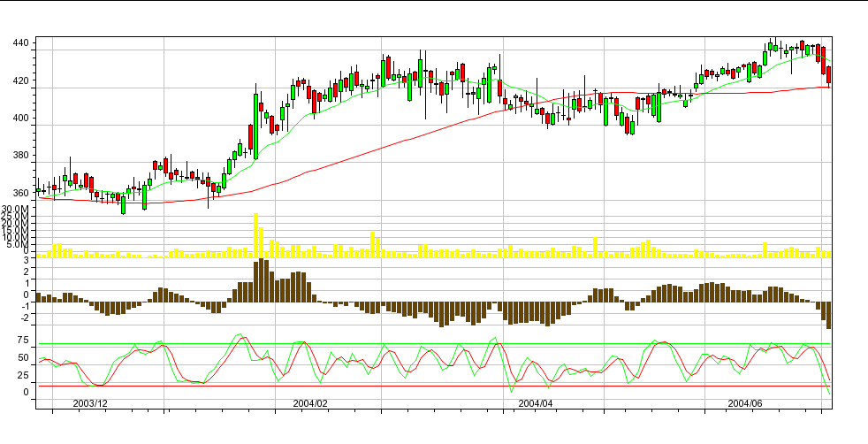Click the 400 price axis label
Image resolution: width=868 pixels, height=444 pixels.
[21, 118]
